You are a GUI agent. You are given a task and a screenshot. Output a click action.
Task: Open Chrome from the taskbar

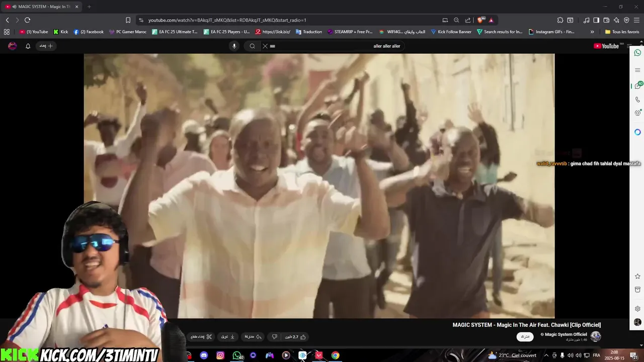pos(335,355)
